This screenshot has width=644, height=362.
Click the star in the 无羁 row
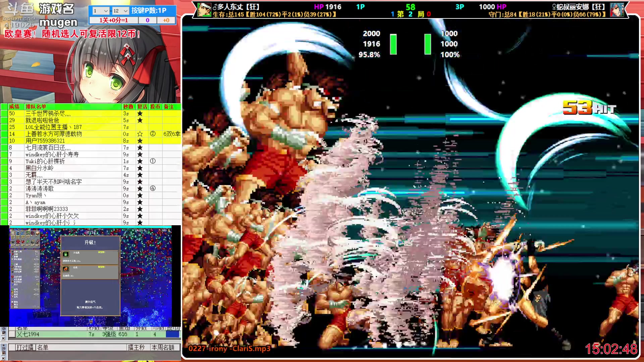[140, 175]
